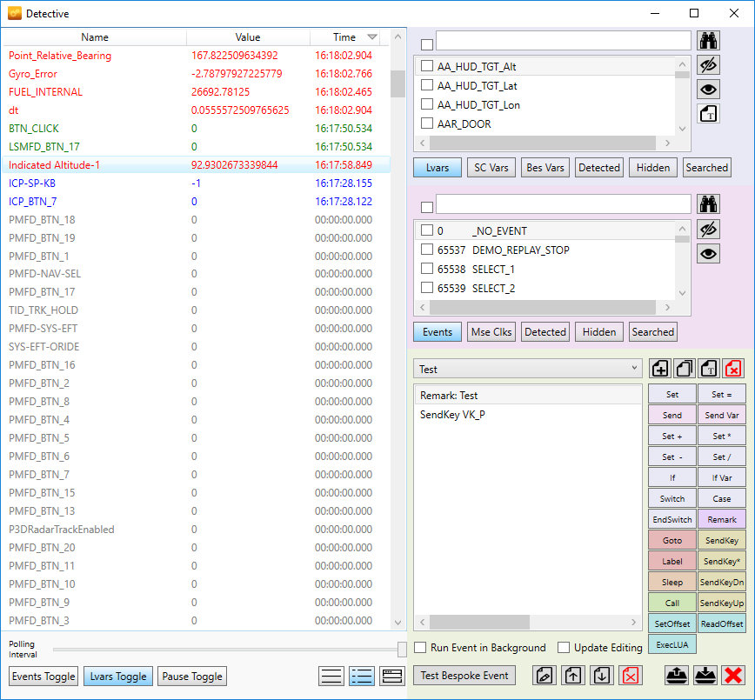Click the Events Toggle button
755x700 pixels.
coord(43,677)
